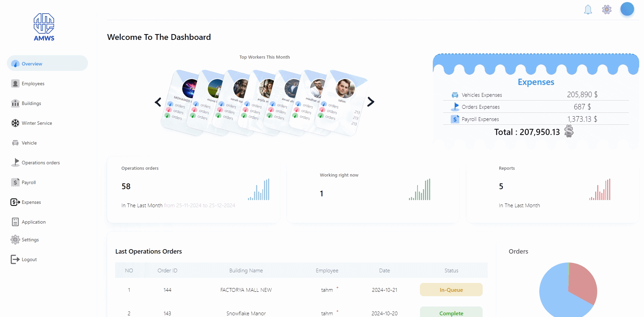Click the Complete status for order 143
The width and height of the screenshot is (644, 317).
[x=451, y=313]
